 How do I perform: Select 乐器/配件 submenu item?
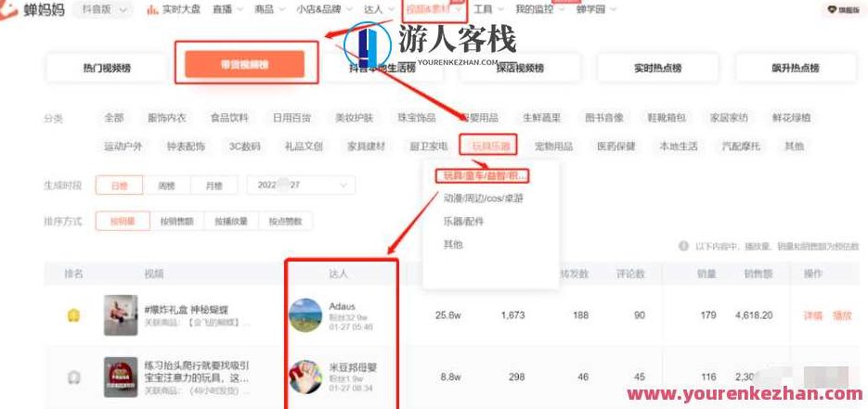(464, 221)
